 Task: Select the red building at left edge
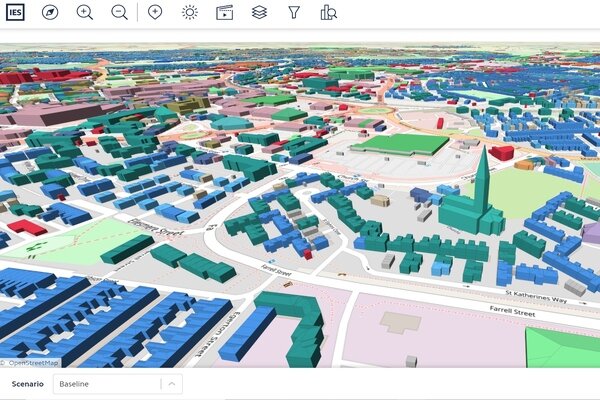tap(26, 227)
